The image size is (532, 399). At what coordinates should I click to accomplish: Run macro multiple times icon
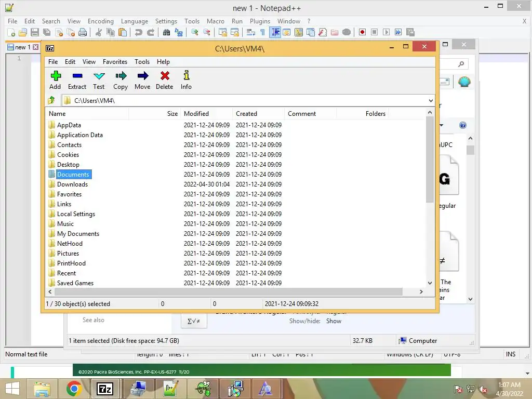pos(398,32)
